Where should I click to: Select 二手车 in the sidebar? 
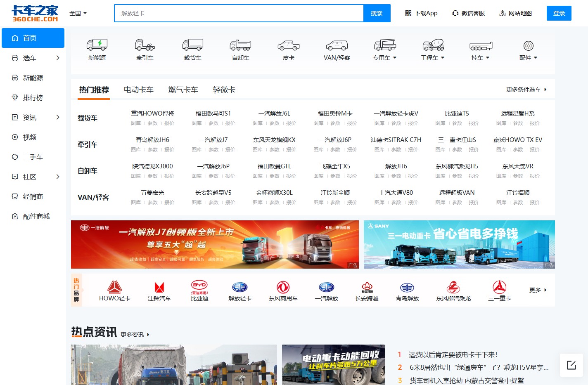coord(33,157)
